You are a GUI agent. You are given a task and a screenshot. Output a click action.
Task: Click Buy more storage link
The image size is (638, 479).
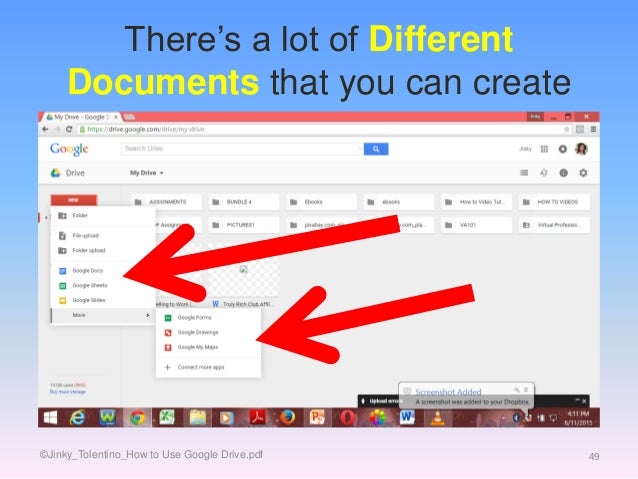(x=68, y=392)
